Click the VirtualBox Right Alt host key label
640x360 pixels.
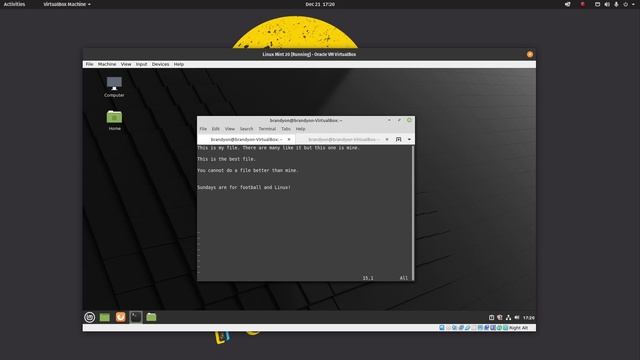(518, 328)
